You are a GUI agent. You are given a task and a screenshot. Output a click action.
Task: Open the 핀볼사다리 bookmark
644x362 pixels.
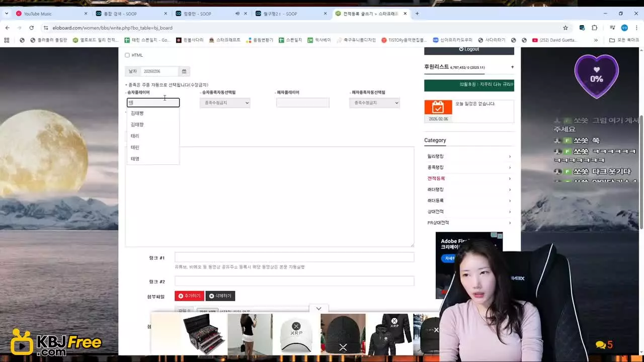click(x=190, y=40)
